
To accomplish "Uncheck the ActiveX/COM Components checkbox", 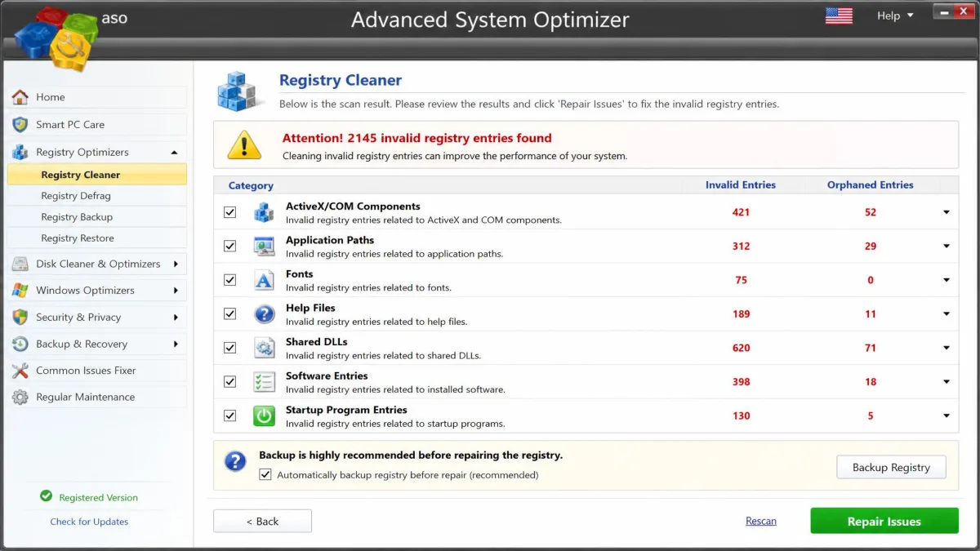I will [x=229, y=212].
